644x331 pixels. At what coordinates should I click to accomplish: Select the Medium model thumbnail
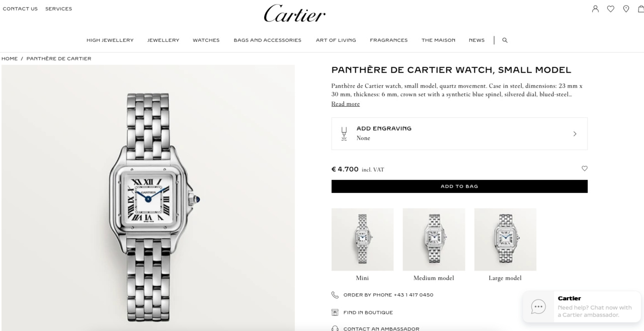pyautogui.click(x=434, y=239)
